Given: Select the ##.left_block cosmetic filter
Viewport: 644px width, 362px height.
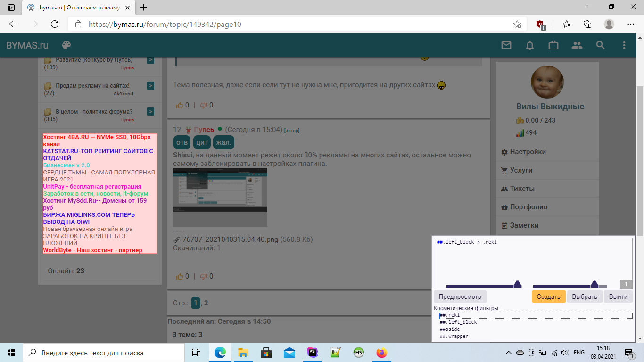Looking at the screenshot, I should point(458,322).
